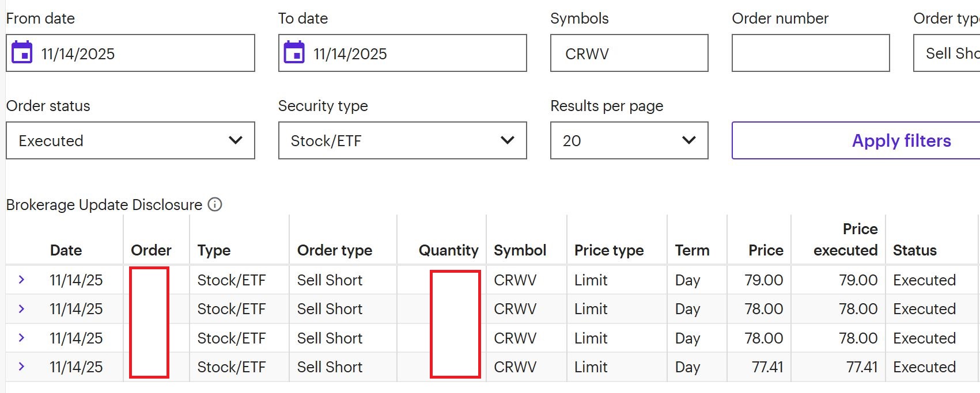Screen dimensions: 980x393
Task: Click the Brokerage Update Disclosure info icon
Action: (215, 204)
